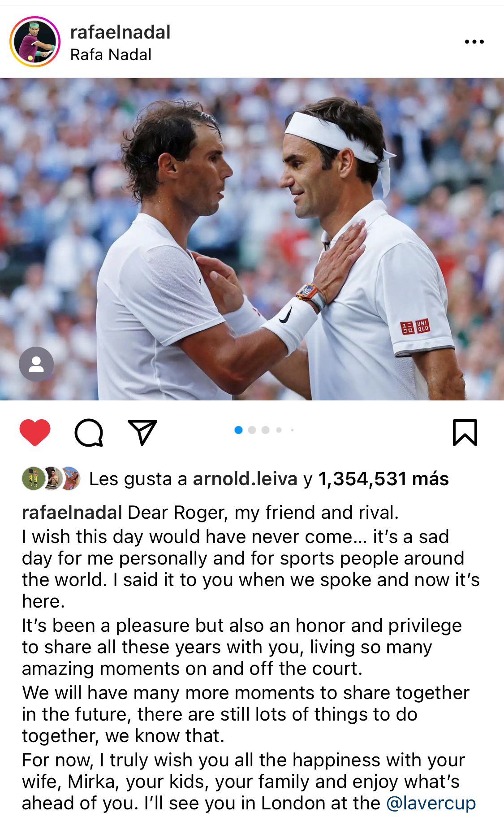Open rafaelnadal username in header
Viewport: 504px width, 817px height.
point(120,32)
